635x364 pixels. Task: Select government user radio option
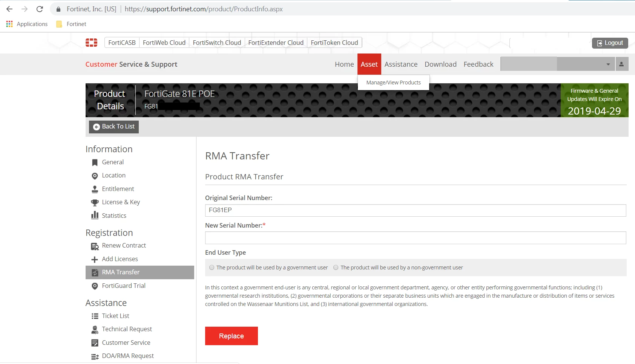click(212, 268)
